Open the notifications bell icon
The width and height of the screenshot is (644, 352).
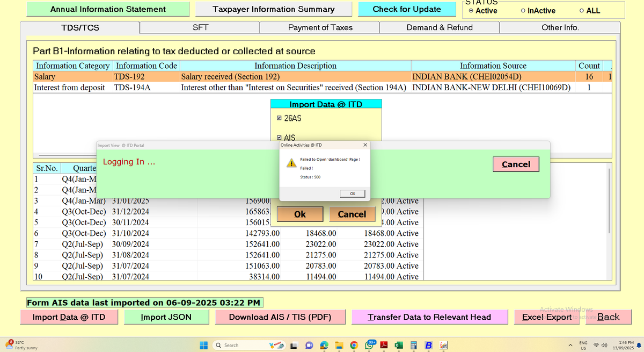pos(638,345)
